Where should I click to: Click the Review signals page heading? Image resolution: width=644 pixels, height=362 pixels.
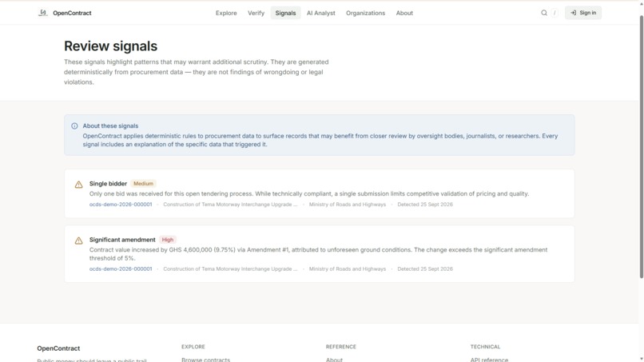[110, 46]
